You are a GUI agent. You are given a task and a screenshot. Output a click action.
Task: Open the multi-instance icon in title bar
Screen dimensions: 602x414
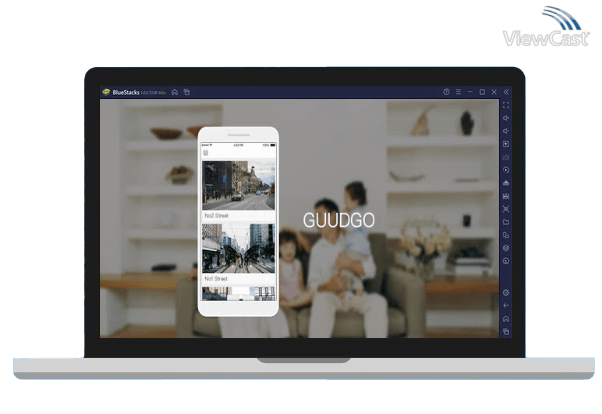tap(186, 92)
